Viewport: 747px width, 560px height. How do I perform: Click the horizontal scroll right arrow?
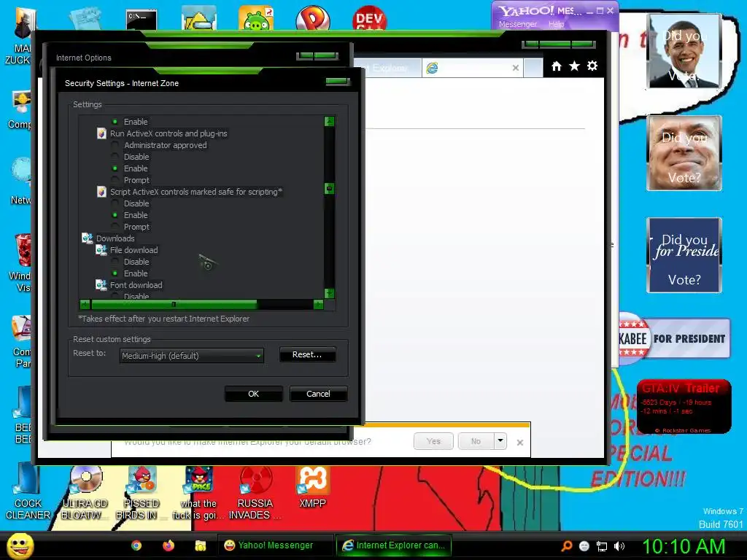click(319, 304)
